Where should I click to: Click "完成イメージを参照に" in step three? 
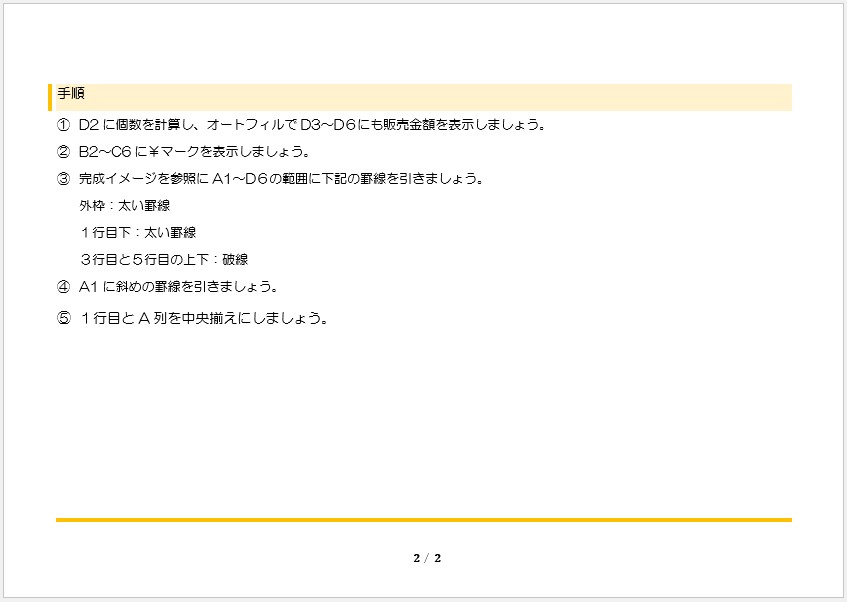(x=144, y=180)
